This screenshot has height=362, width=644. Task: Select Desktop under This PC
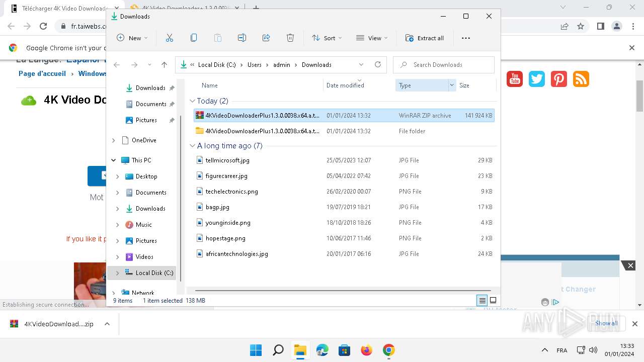click(x=146, y=176)
